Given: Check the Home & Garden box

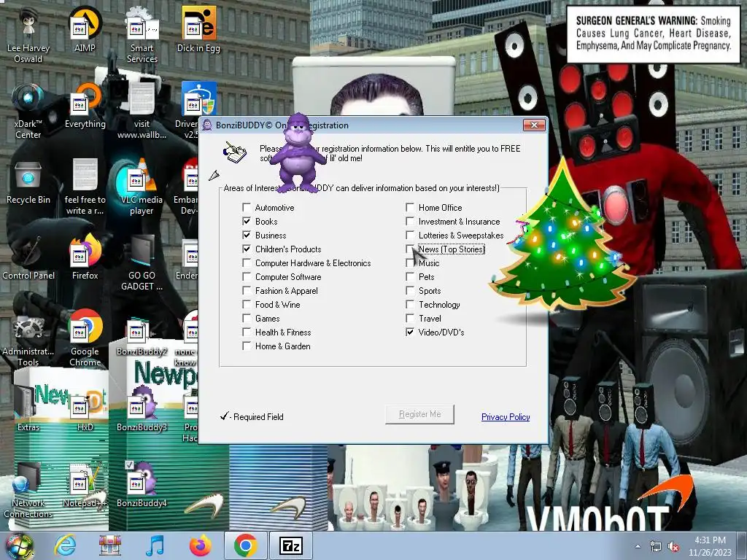Looking at the screenshot, I should 247,346.
